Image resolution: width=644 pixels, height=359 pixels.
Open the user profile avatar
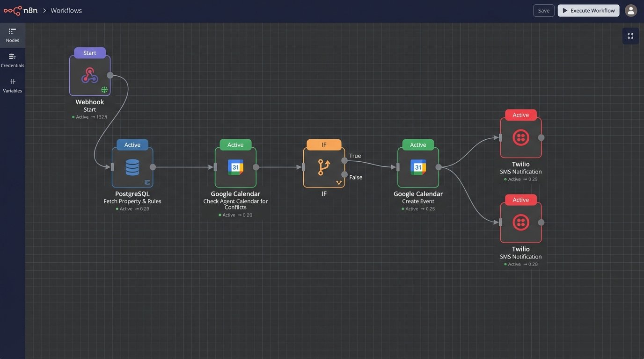click(631, 10)
